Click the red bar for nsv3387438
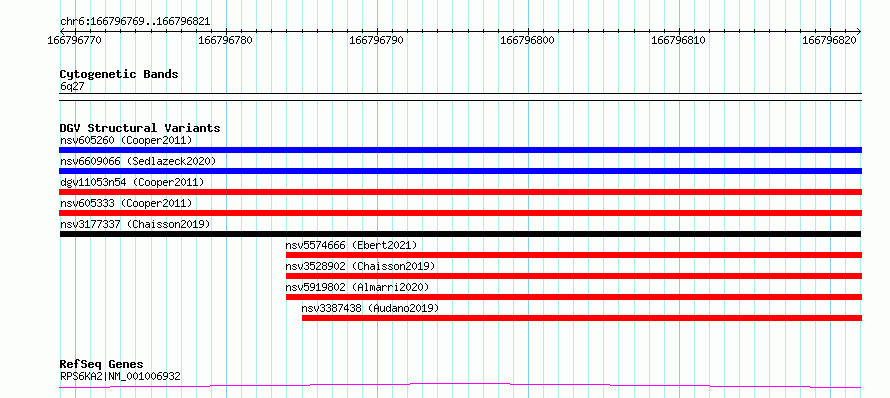Image resolution: width=890 pixels, height=398 pixels. point(582,318)
